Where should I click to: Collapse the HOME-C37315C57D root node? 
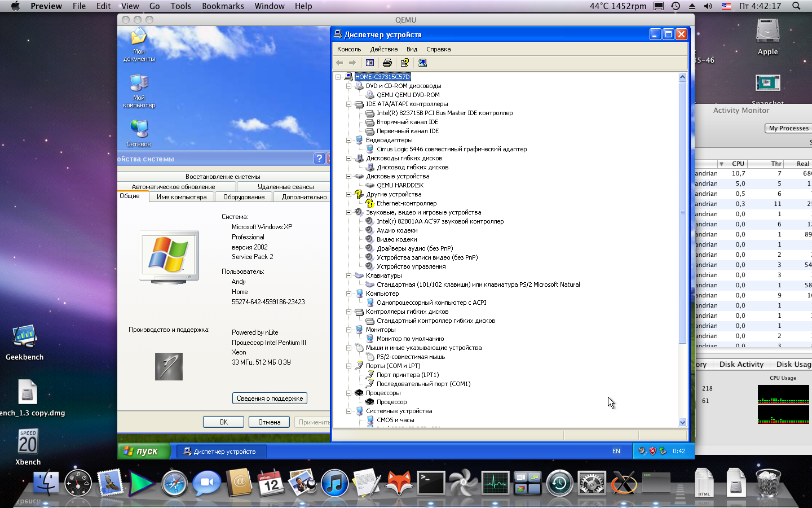click(338, 77)
